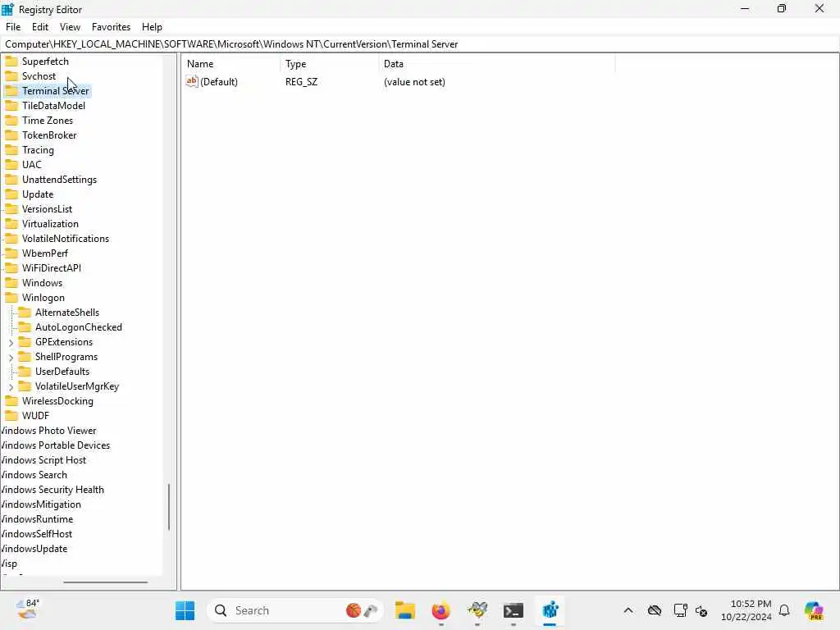The image size is (840, 630).
Task: Select the WindowsMitigation key
Action: (x=41, y=504)
